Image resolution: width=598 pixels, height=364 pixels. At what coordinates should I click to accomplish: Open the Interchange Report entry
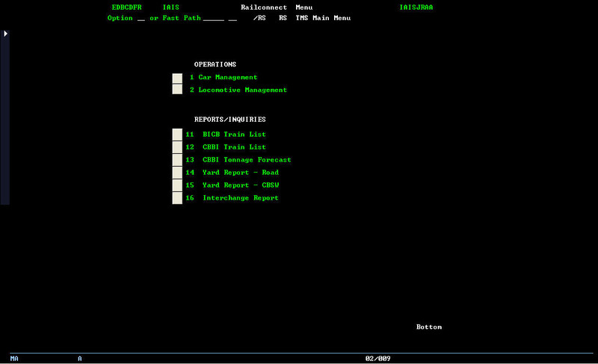[x=241, y=198]
